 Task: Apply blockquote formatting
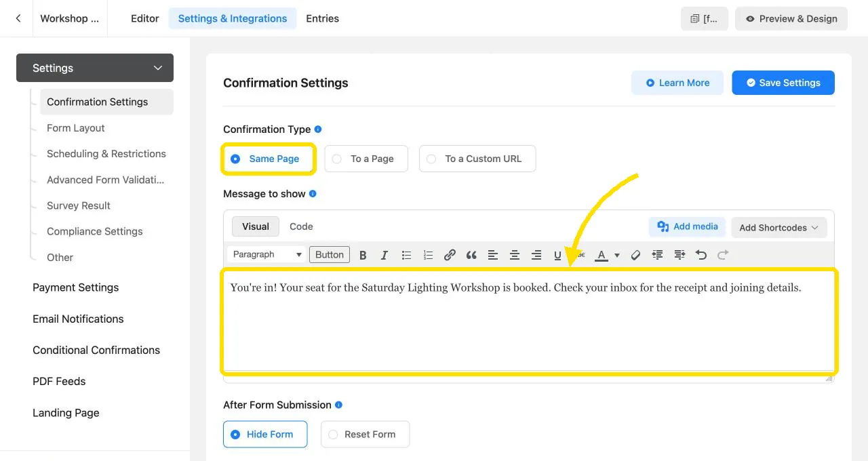(x=471, y=255)
